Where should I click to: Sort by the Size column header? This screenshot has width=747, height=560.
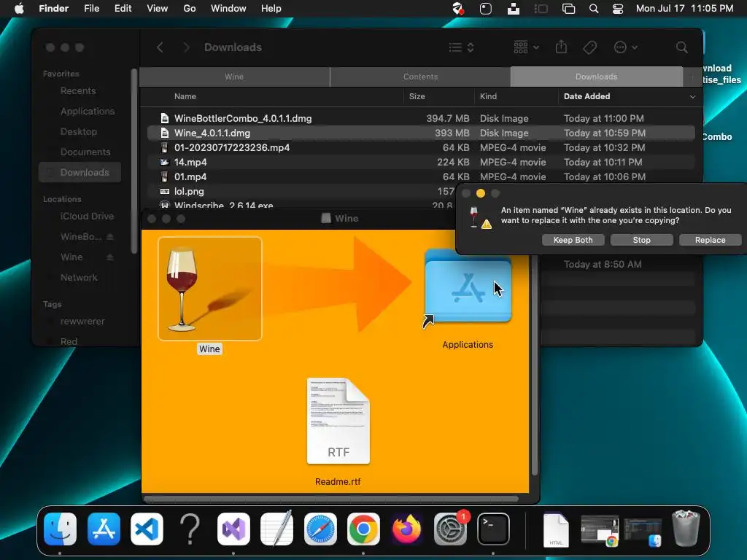[x=417, y=96]
